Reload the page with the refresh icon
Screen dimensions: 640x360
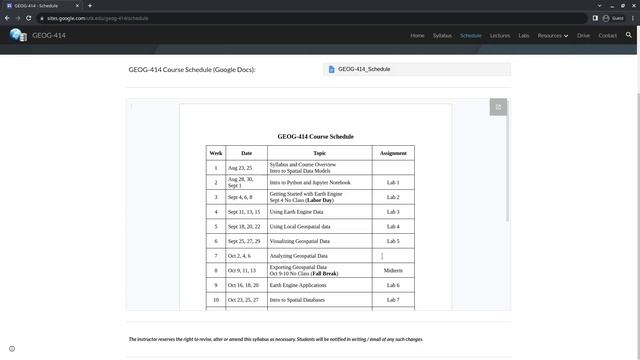click(x=29, y=18)
